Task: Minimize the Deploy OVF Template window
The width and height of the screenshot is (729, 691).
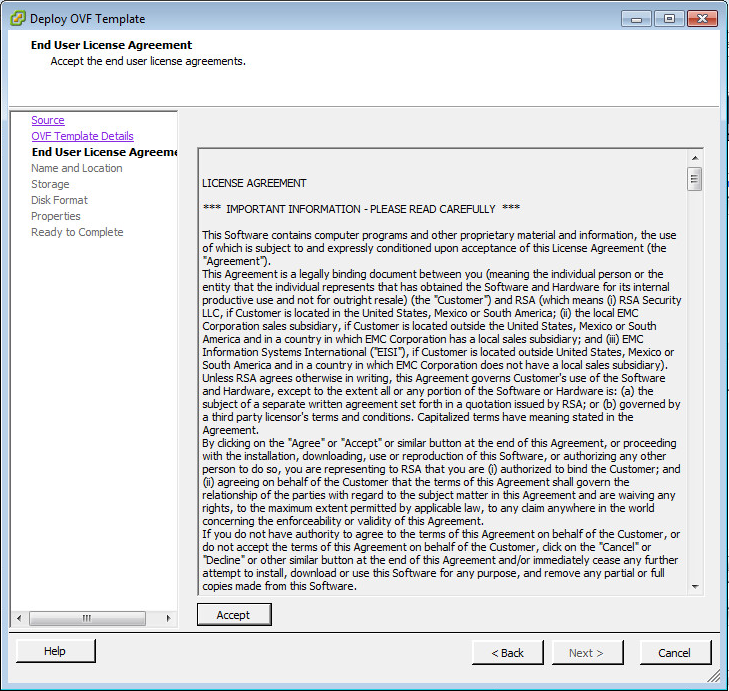Action: [636, 19]
